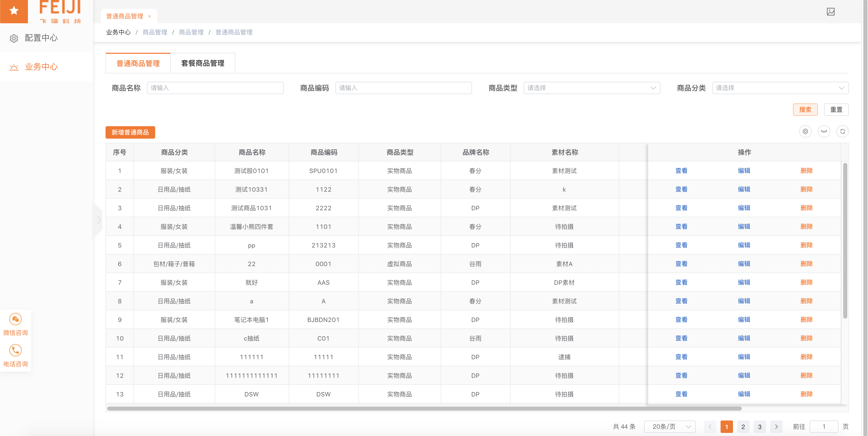Click the 搜索 button
This screenshot has height=436, width=868.
coord(805,109)
